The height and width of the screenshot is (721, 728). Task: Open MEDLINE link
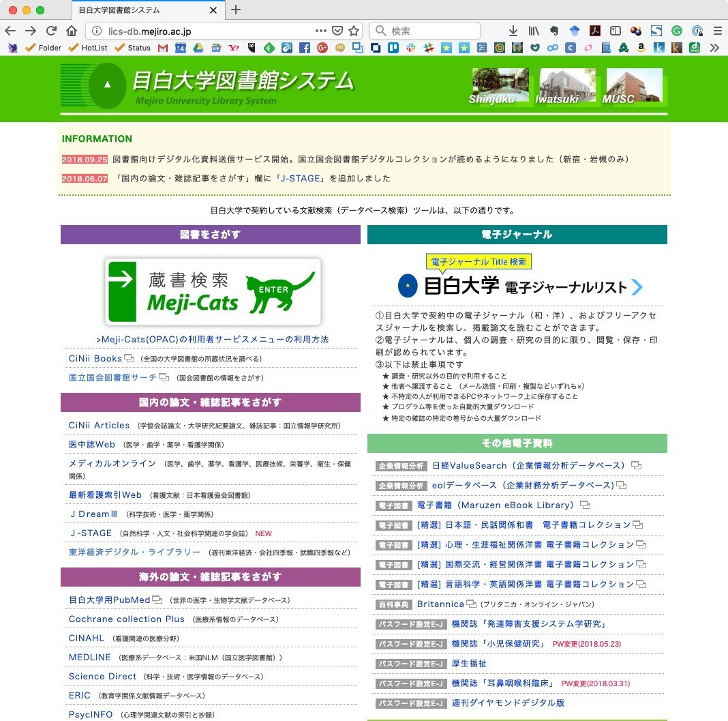89,658
